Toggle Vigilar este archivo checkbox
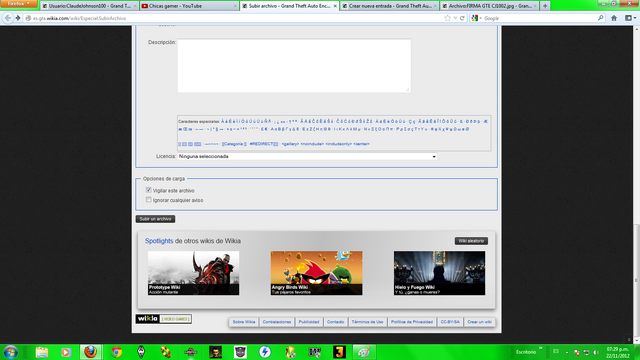This screenshot has height=360, width=640. (149, 190)
